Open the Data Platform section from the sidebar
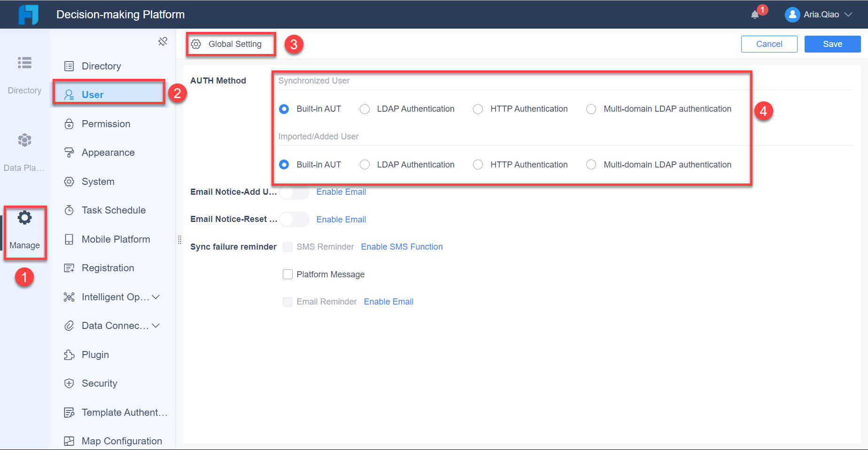This screenshot has width=868, height=450. (24, 140)
